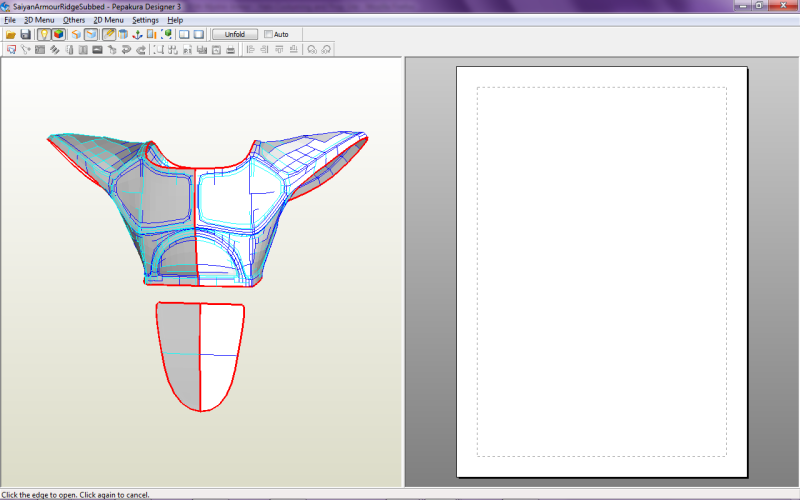Click the redo curved arrow icon
This screenshot has height=500, width=800.
pos(141,49)
